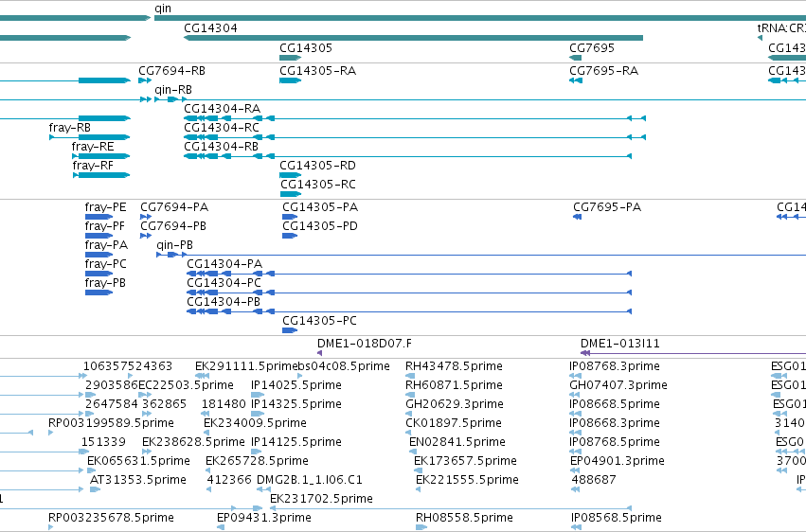Screen dimensions: 806x532
Task: Open EST EN02841.5prime label
Action: [457, 442]
